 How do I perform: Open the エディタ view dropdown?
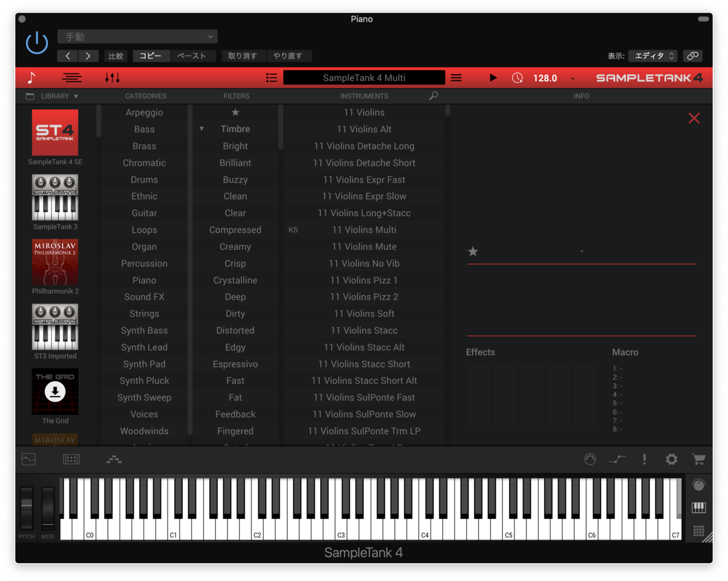coord(653,56)
